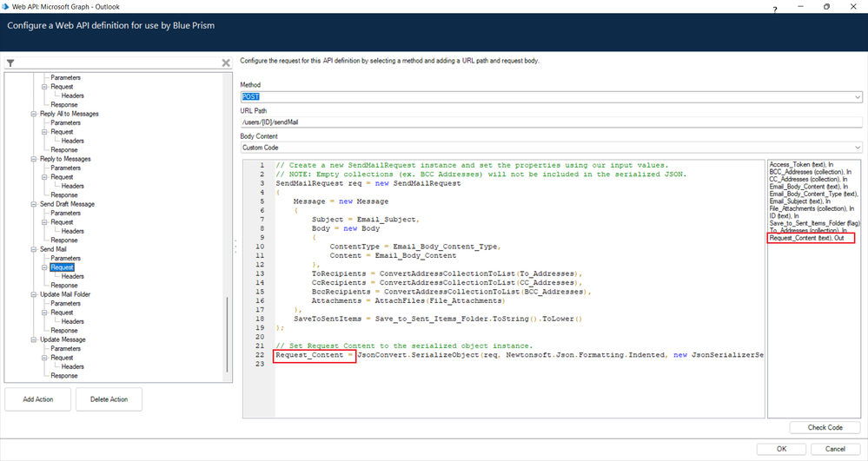Click code line 'Subject = Email_Subject,'
Screen dimensions: 868x461
pos(365,220)
